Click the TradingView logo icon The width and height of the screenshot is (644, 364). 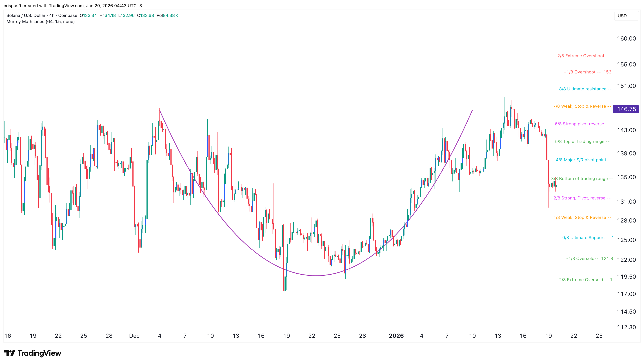pyautogui.click(x=10, y=353)
